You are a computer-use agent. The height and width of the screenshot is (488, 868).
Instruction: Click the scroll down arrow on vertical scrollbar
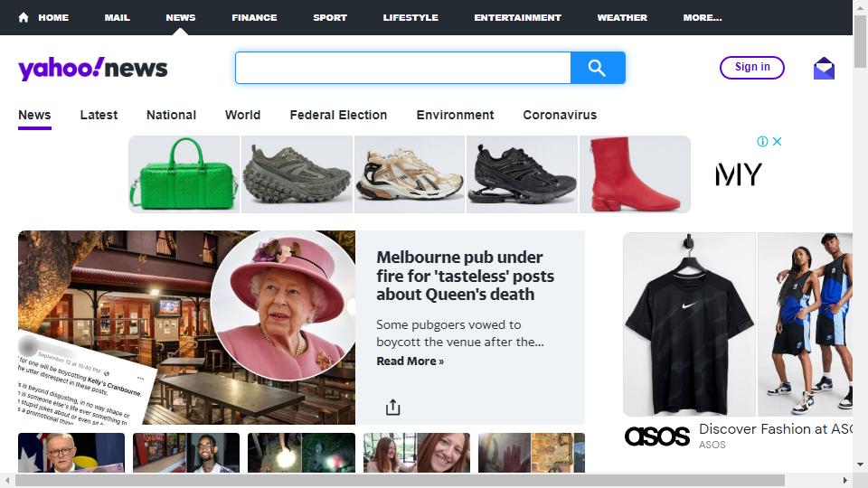pos(860,465)
